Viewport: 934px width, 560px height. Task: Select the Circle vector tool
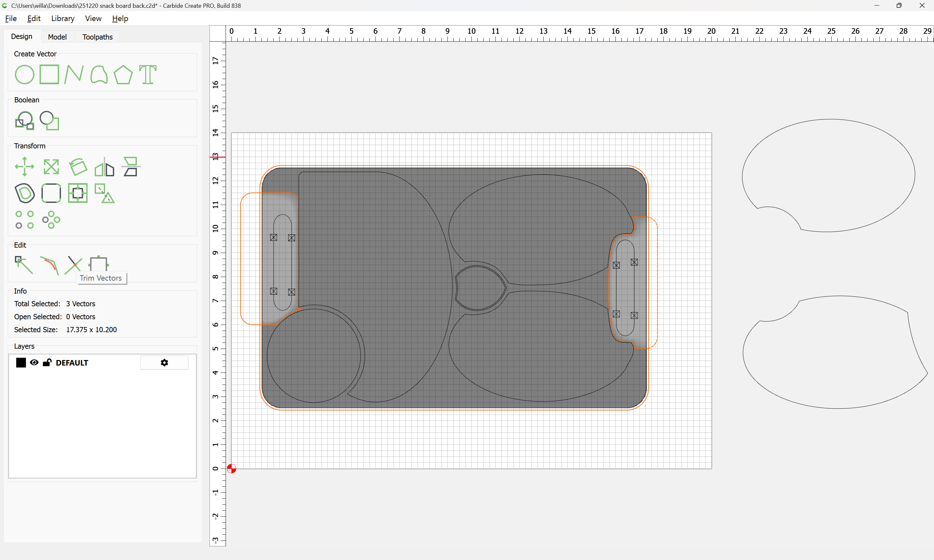(25, 74)
